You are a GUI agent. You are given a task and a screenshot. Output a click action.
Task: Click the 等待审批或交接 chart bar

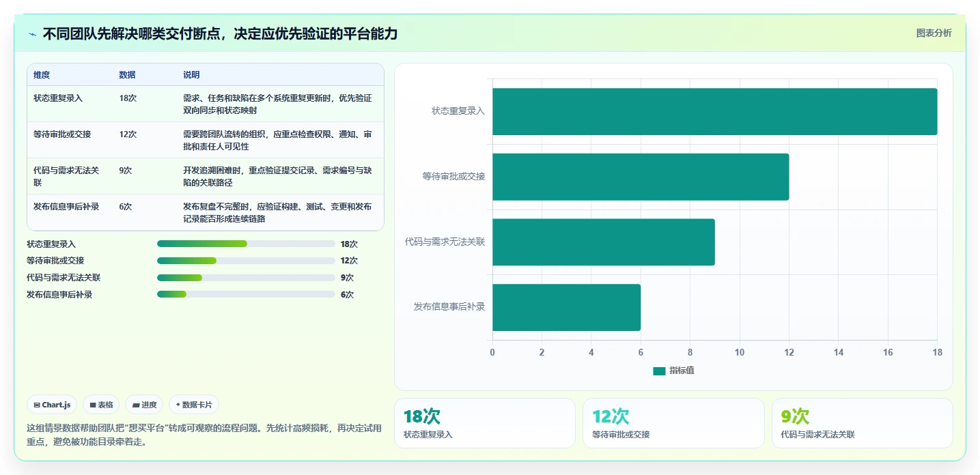tap(641, 177)
